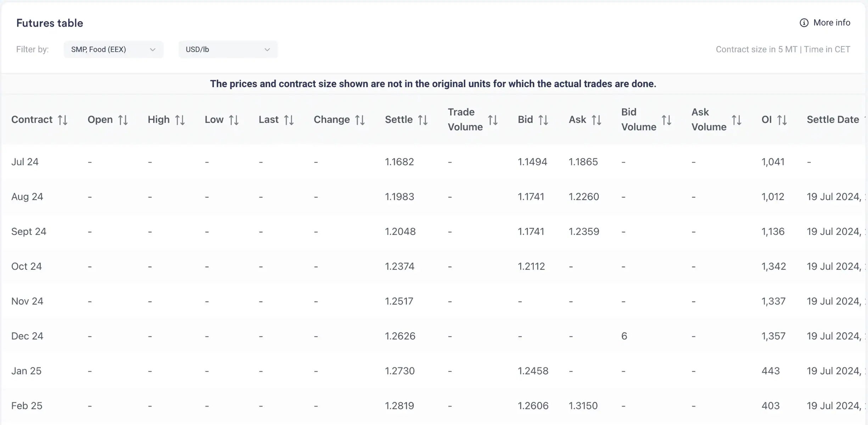Click Aug 24 open interest 1,012
The image size is (868, 425).
point(773,197)
